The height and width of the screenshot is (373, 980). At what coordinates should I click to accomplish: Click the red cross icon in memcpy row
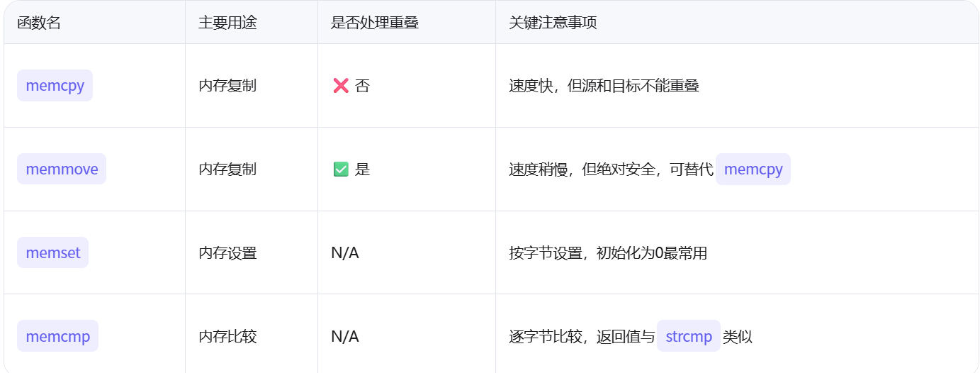(341, 86)
